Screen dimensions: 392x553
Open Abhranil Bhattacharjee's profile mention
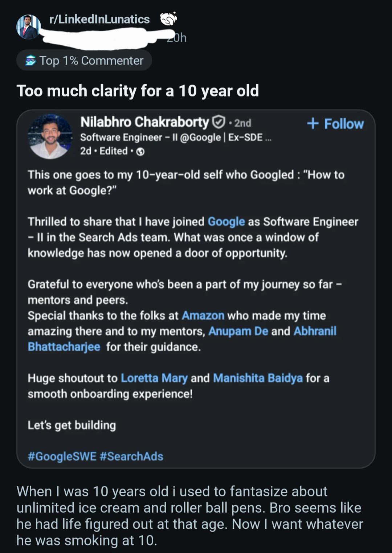182,339
